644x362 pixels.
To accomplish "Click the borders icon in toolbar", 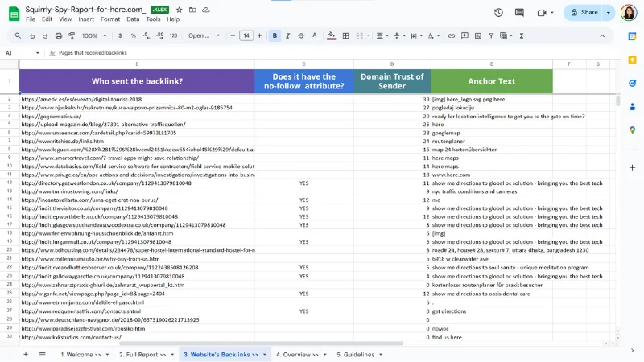I will [345, 35].
